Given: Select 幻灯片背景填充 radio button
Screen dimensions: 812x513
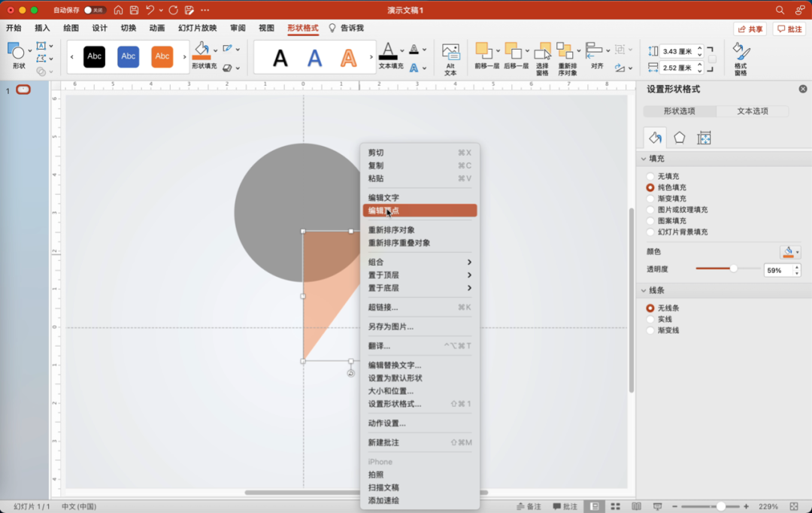Looking at the screenshot, I should [650, 232].
